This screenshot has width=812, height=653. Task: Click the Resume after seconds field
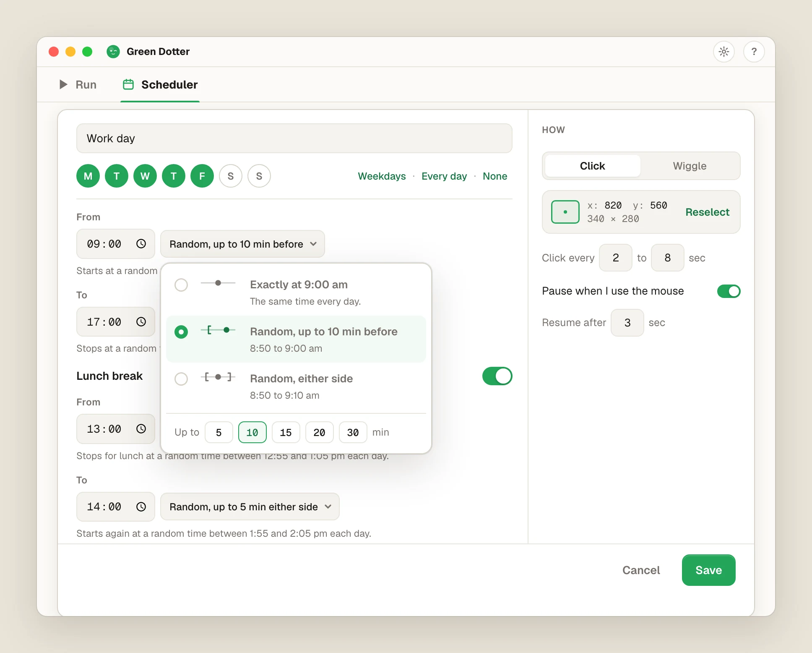[627, 323]
